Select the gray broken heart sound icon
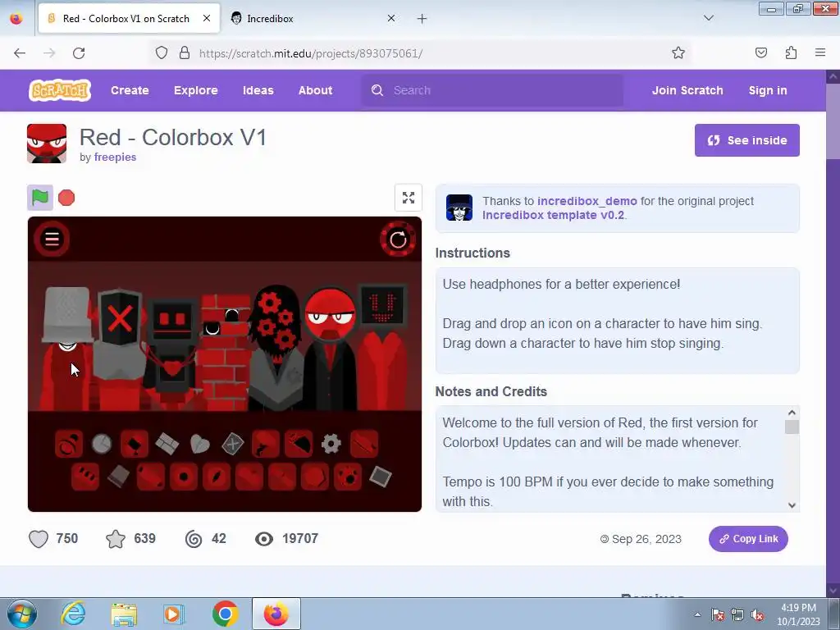Screen dimensions: 840x630 tap(200, 444)
